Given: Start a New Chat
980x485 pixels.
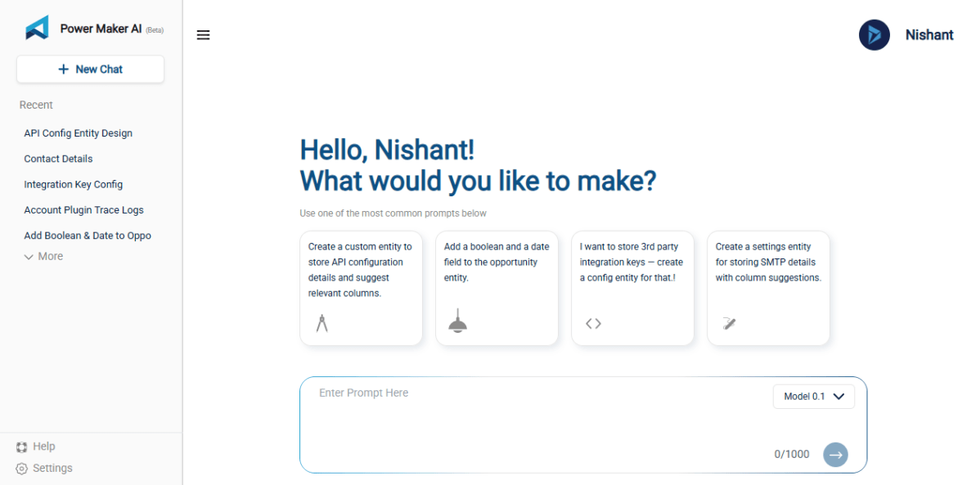Looking at the screenshot, I should point(90,69).
